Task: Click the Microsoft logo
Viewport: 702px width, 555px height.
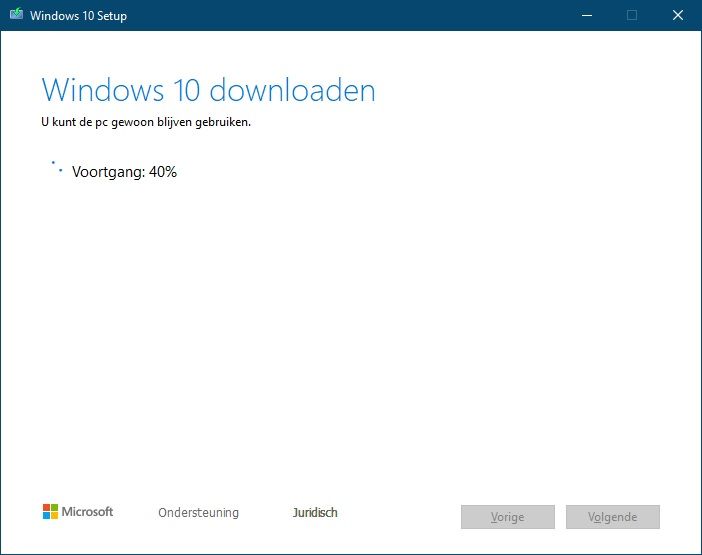Action: pyautogui.click(x=78, y=512)
